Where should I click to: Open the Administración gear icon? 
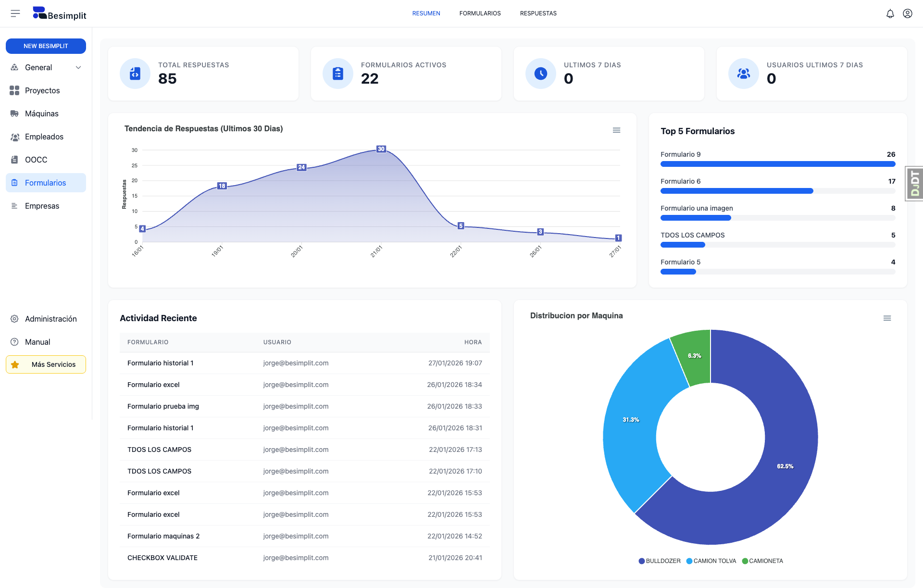click(14, 319)
